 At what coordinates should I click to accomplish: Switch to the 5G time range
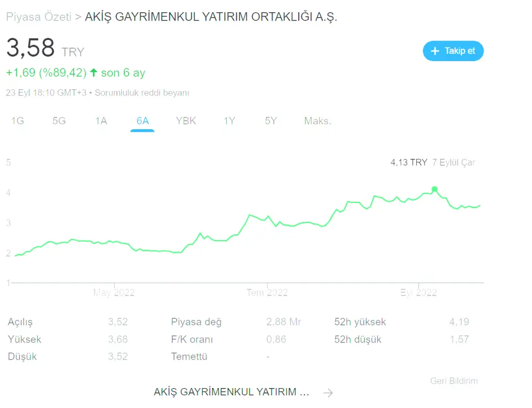tap(59, 121)
